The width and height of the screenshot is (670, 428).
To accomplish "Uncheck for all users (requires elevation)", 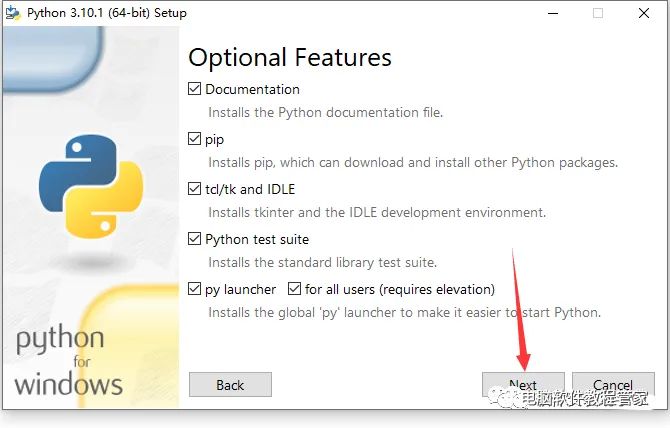I will point(295,289).
